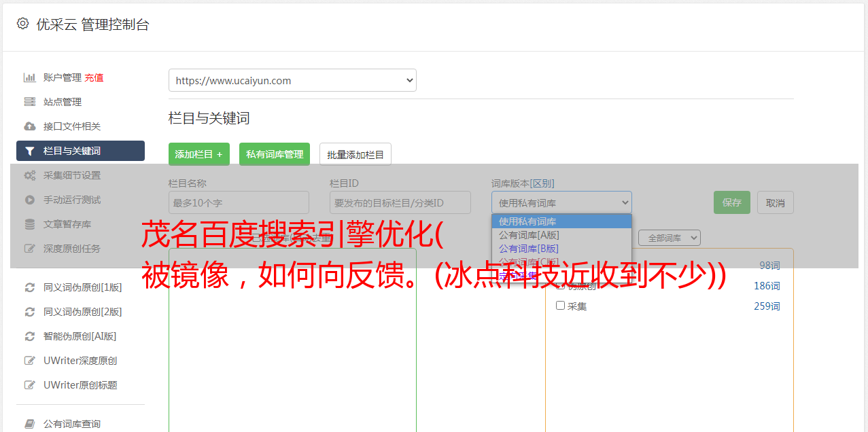Click the cloud upload icon for 接口文件相关
The width and height of the screenshot is (868, 432).
point(29,126)
